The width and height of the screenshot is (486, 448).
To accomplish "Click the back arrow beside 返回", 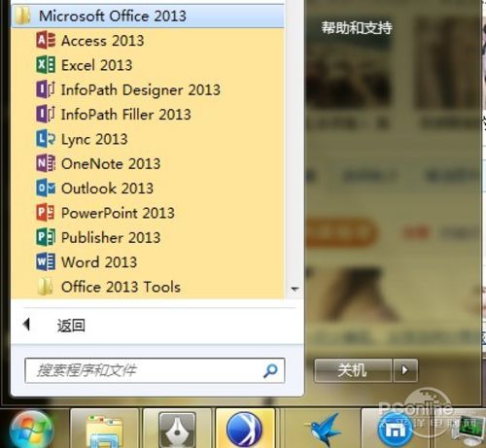I will click(27, 325).
